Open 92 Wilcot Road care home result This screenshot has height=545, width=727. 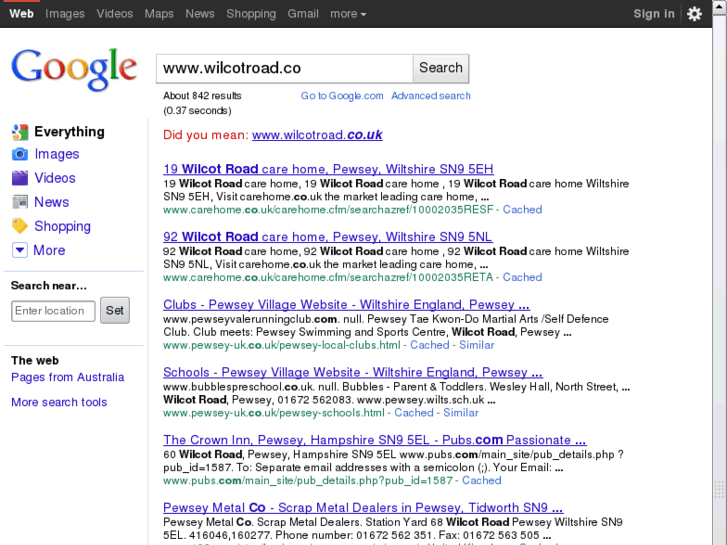pos(327,237)
